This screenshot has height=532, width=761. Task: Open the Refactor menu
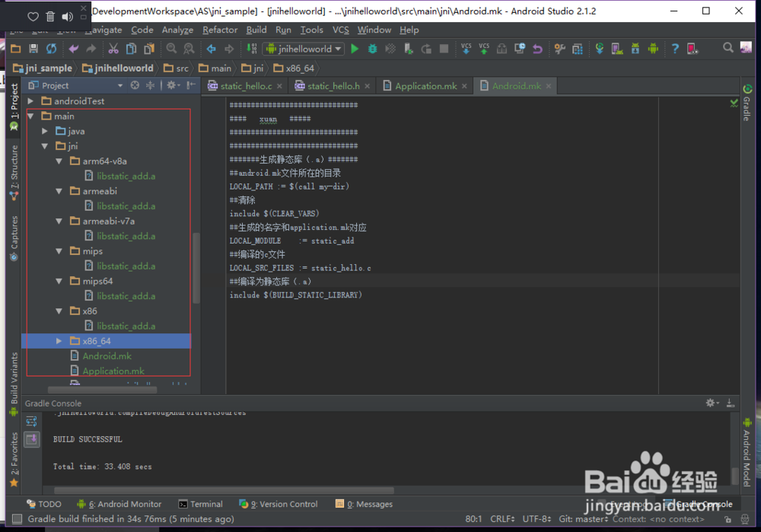(220, 30)
